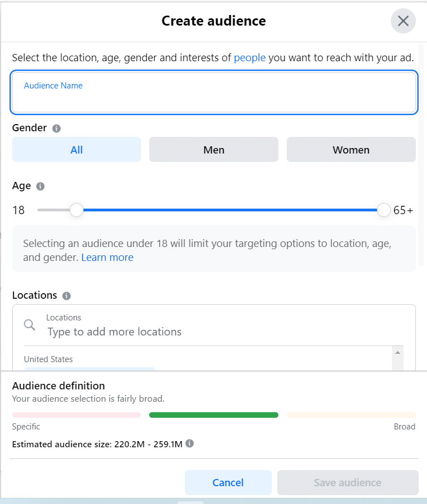Open the Learn more link
The height and width of the screenshot is (504, 427).
point(107,258)
